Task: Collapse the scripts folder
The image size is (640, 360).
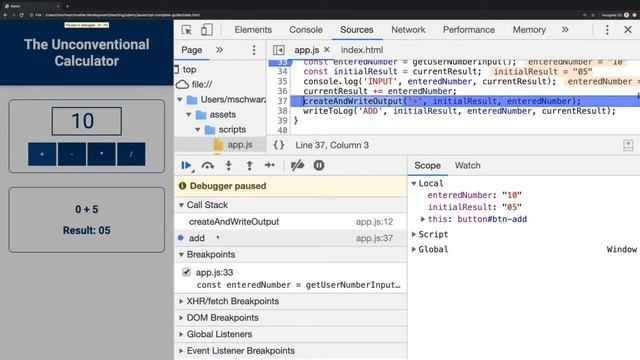Action: 198,130
